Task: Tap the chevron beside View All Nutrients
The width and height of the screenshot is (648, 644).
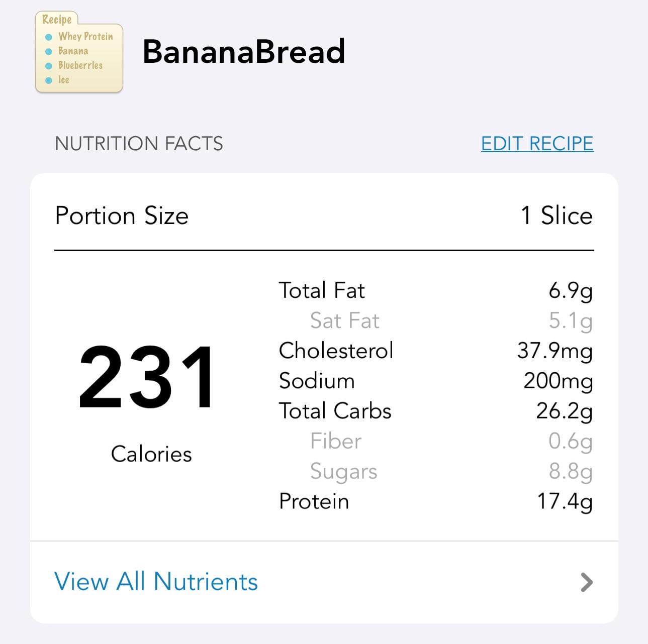Action: (x=586, y=582)
